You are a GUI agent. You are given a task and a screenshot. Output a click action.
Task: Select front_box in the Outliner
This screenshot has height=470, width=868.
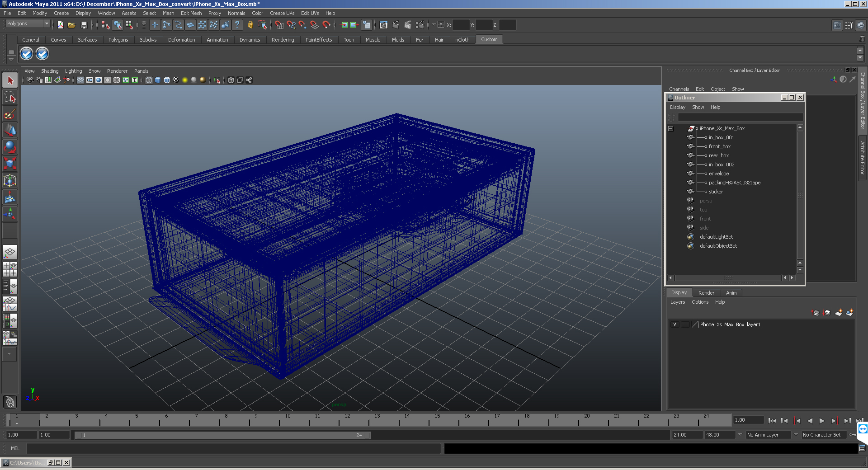719,146
